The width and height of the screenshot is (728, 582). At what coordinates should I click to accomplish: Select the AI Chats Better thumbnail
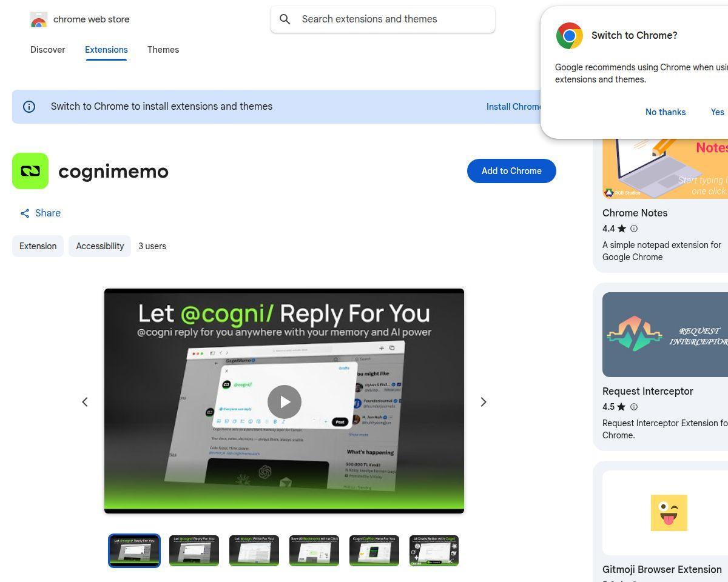click(434, 550)
